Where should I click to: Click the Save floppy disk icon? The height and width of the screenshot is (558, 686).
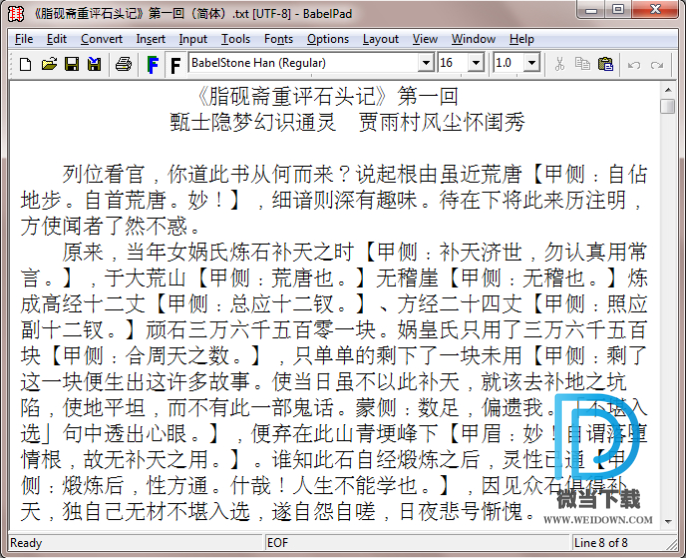coord(72,64)
